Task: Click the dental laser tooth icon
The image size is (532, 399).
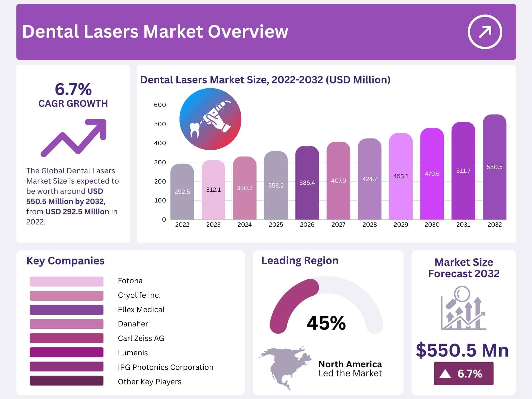Action: [x=210, y=119]
